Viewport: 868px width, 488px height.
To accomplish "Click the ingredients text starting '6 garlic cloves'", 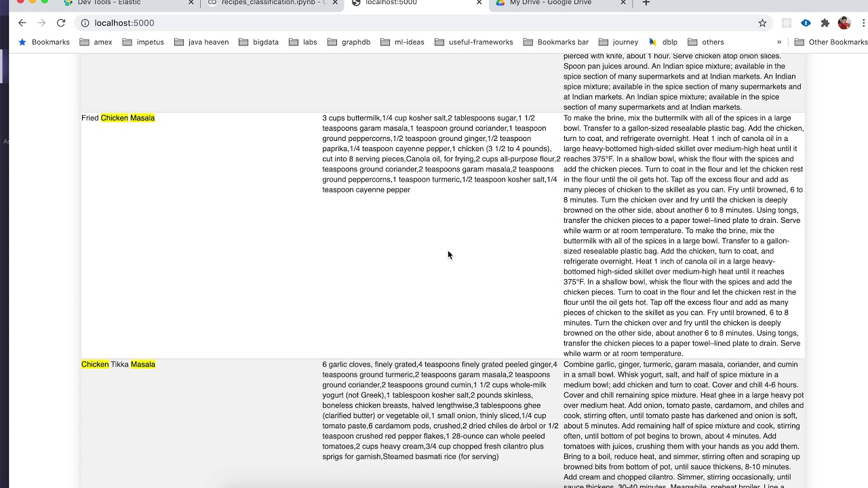I will click(441, 411).
